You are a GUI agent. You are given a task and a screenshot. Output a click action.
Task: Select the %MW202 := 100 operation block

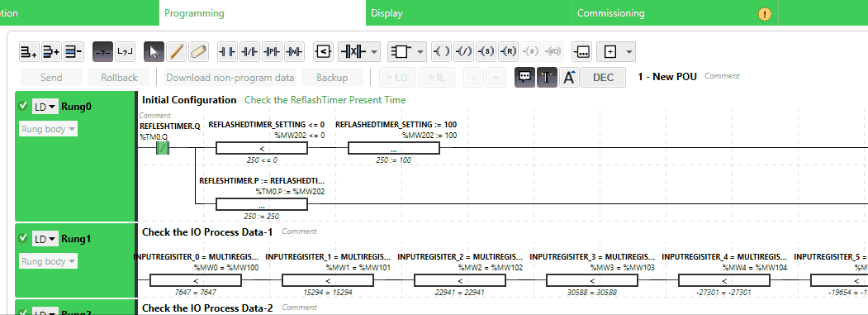394,148
